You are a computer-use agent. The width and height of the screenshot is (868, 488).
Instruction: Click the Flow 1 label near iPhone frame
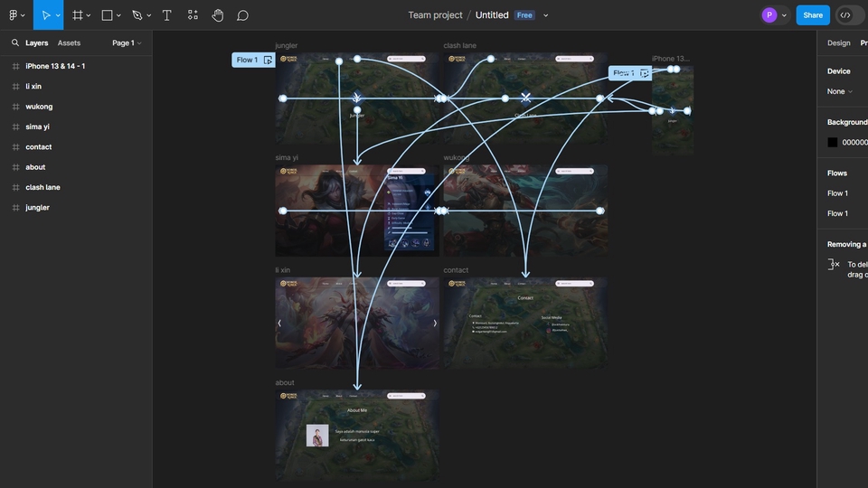pyautogui.click(x=623, y=73)
